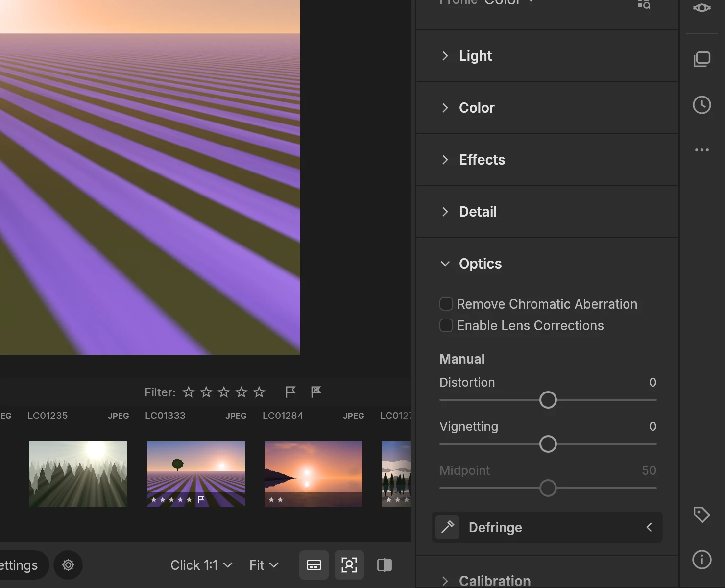Open the Click 1:1 dropdown

201,565
